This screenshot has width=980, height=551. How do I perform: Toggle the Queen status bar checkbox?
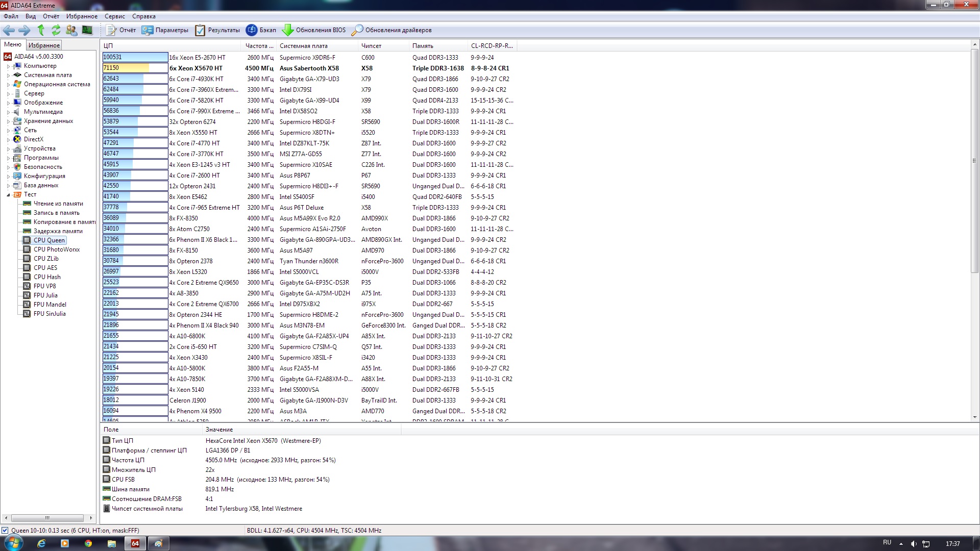click(x=5, y=530)
